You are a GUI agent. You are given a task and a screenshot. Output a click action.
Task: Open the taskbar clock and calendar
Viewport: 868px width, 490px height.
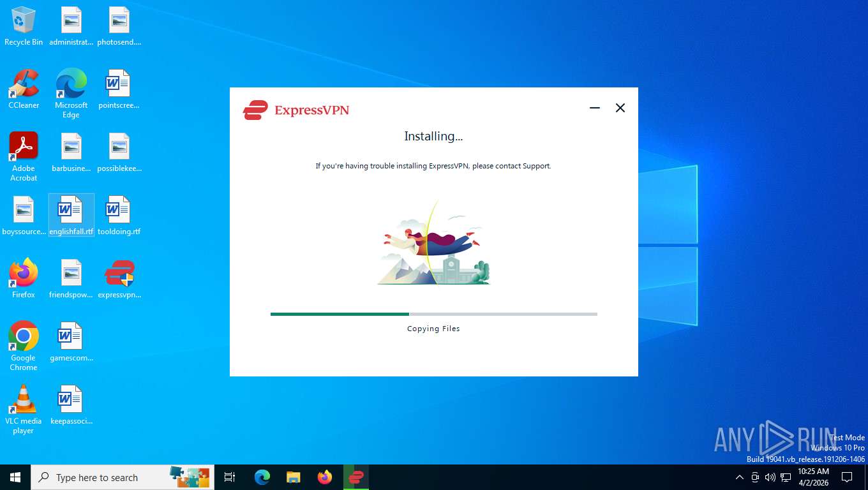coord(813,477)
